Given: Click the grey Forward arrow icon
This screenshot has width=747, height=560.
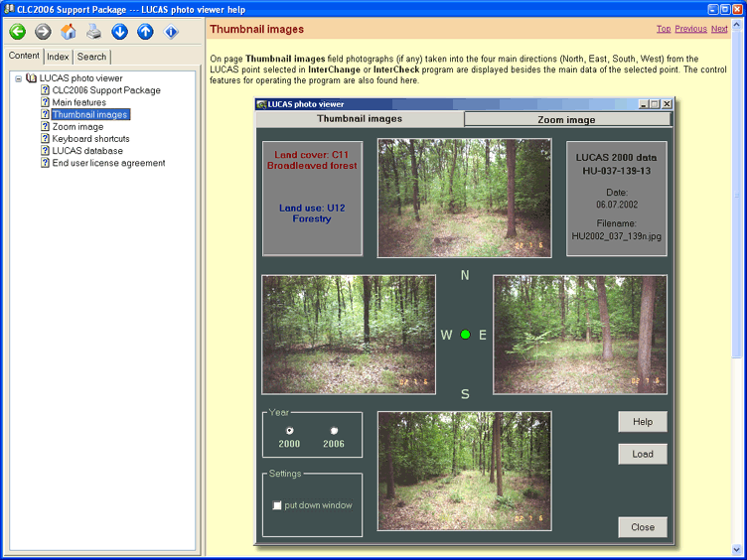Looking at the screenshot, I should 43,32.
